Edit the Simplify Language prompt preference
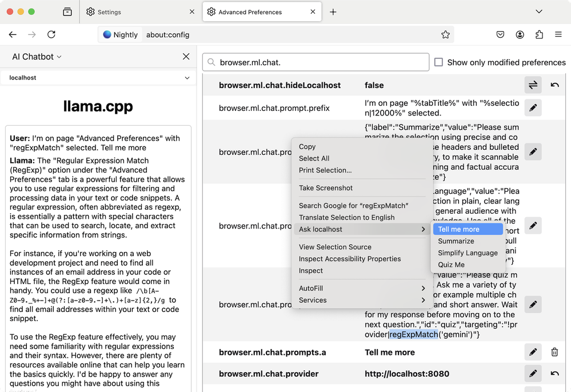The height and width of the screenshot is (392, 571). click(533, 226)
